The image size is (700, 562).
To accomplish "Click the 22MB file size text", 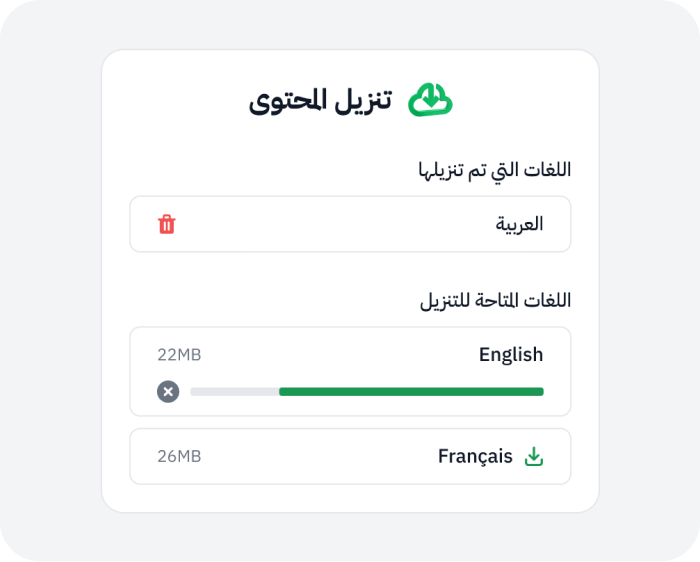I will 179,355.
